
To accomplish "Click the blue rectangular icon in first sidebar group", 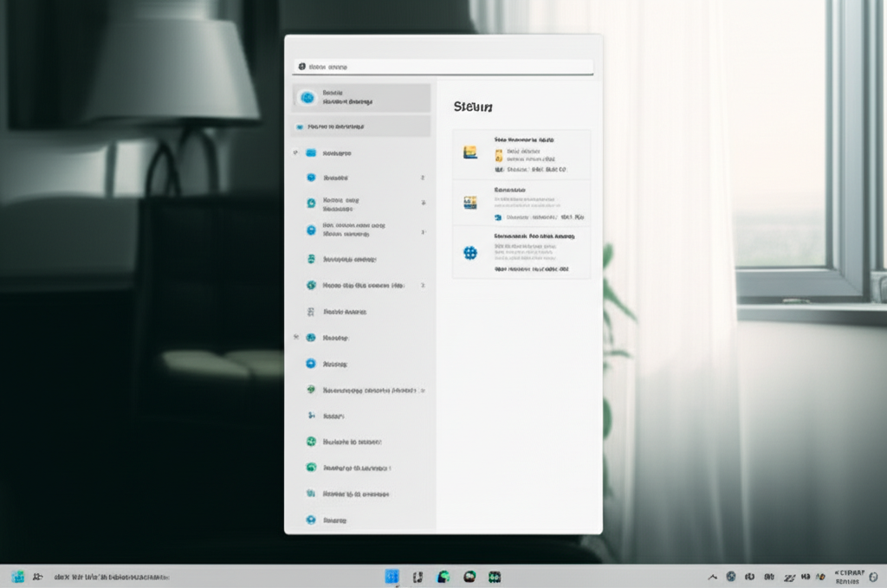I will 311,153.
